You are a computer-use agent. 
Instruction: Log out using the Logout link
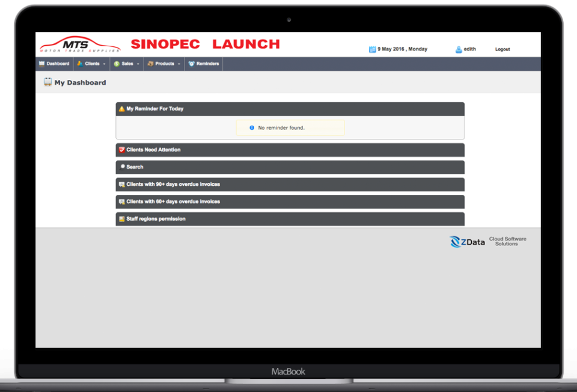pyautogui.click(x=502, y=49)
